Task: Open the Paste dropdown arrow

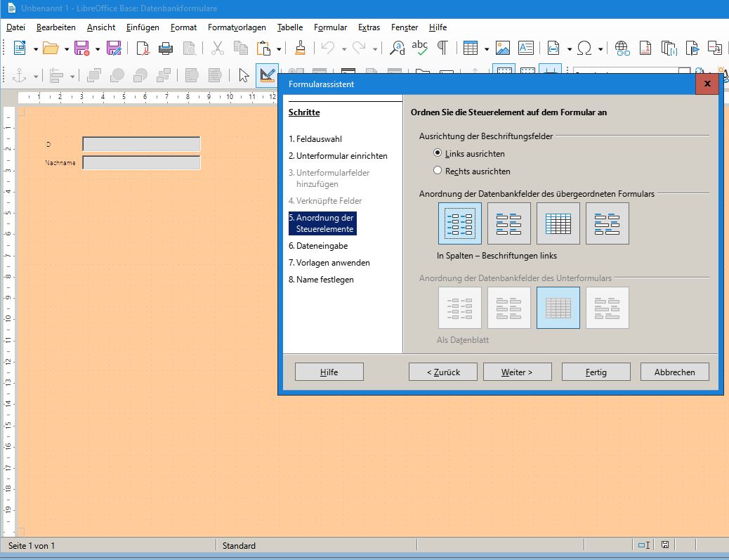Action: pyautogui.click(x=279, y=49)
